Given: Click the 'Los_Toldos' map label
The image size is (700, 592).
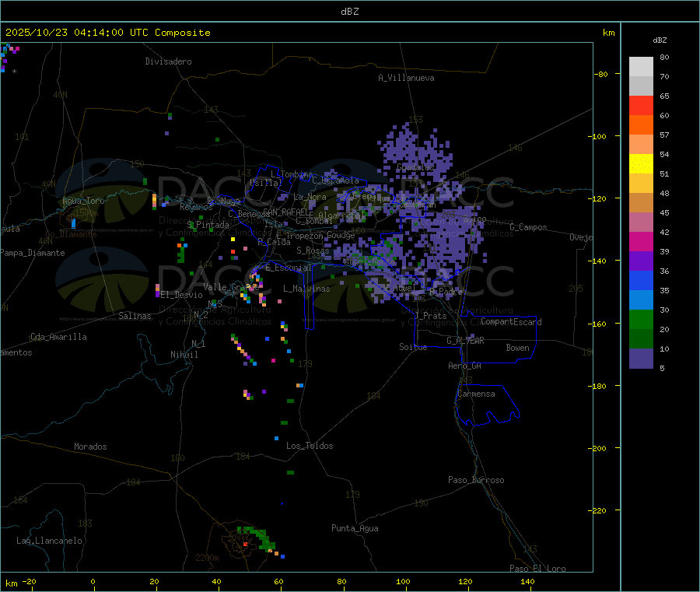Looking at the screenshot, I should point(310,446).
